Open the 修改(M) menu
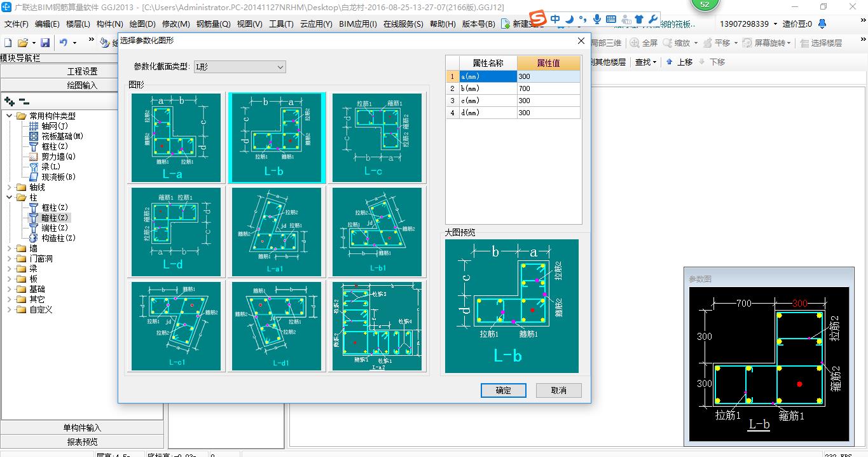This screenshot has height=457, width=868. click(x=176, y=24)
